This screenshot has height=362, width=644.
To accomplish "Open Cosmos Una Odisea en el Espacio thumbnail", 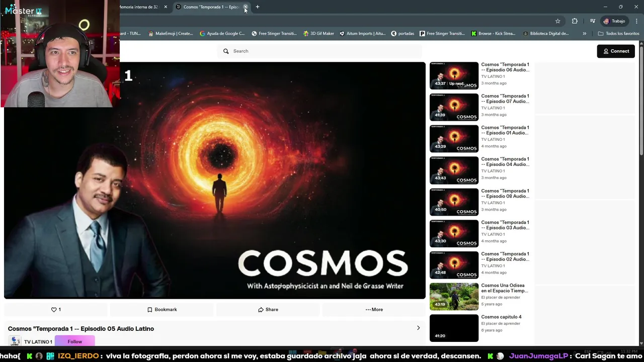I will (454, 297).
